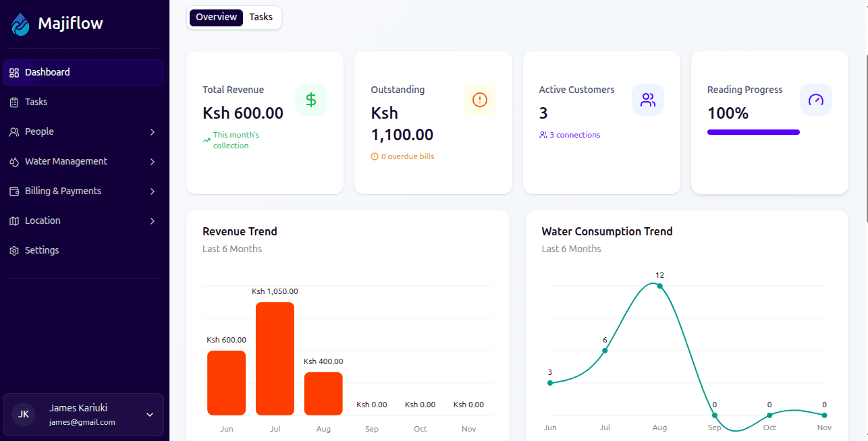Click the gauge icon on Reading Progress card
868x441 pixels.
pos(816,99)
